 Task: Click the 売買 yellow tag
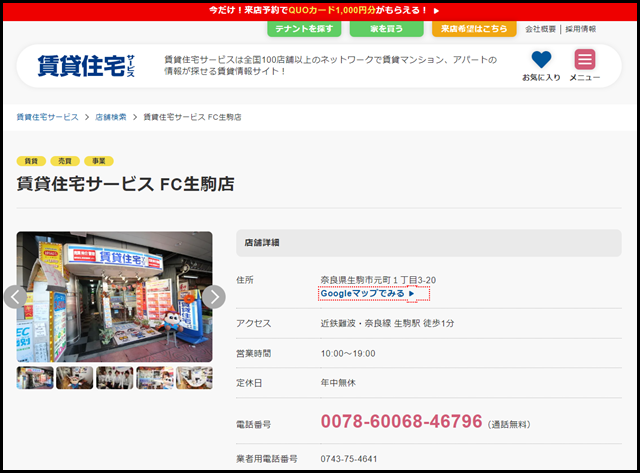pos(65,161)
